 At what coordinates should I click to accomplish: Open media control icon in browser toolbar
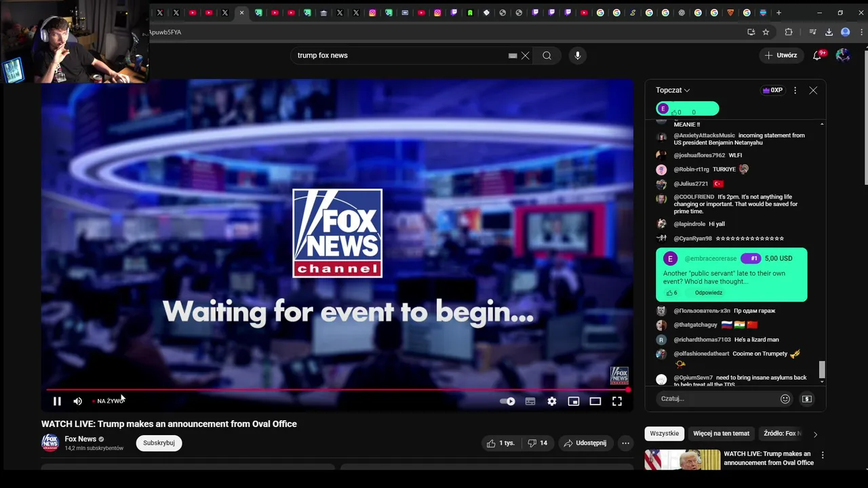click(x=812, y=32)
